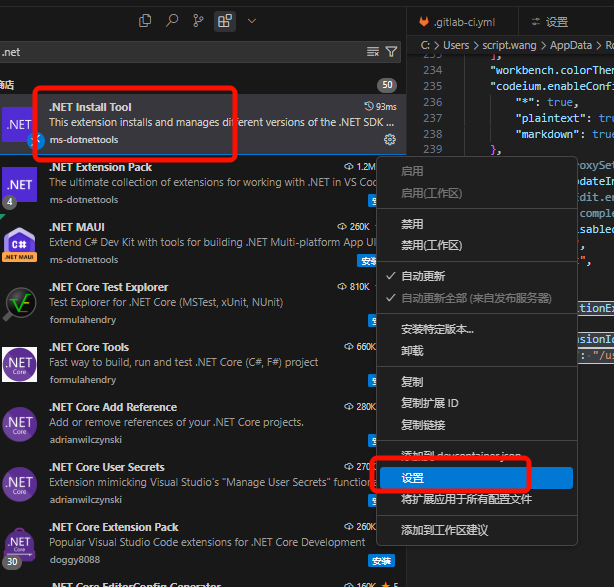Expand additional views chevron in activity bar
The image size is (614, 587).
[x=252, y=21]
